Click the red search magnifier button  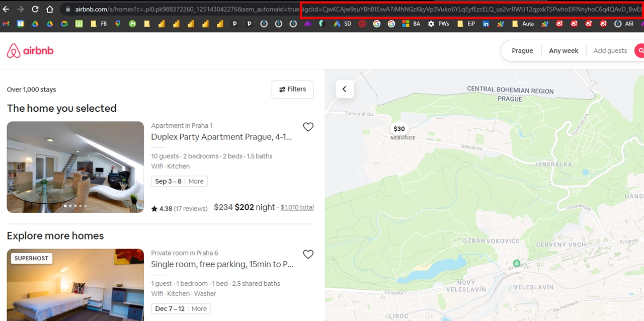(x=640, y=51)
